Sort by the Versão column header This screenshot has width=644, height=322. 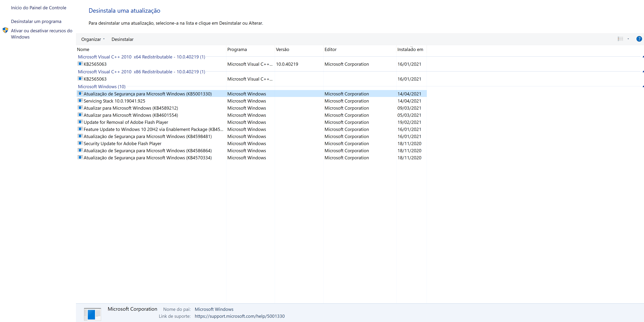coord(299,49)
